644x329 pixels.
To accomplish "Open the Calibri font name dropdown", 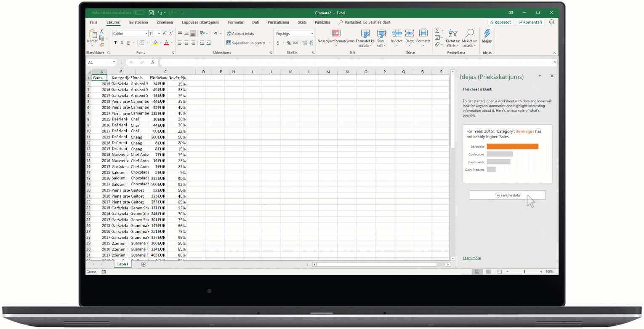I will [x=146, y=33].
